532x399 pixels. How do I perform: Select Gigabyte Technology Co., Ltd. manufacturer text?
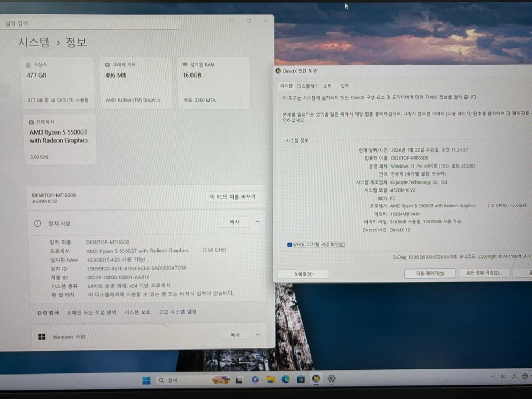(x=419, y=182)
